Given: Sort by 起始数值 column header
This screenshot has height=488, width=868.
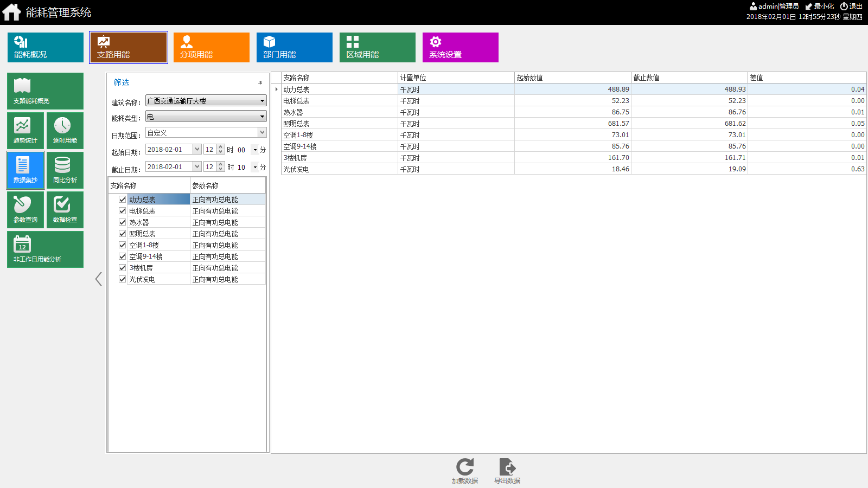Looking at the screenshot, I should [573, 78].
